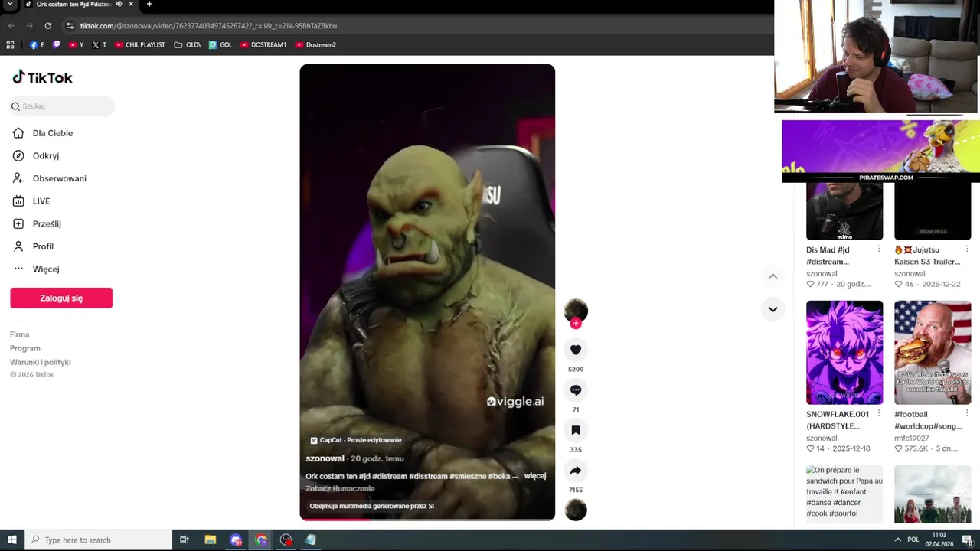The height and width of the screenshot is (551, 980).
Task: Click the address bar URL
Action: (208, 26)
